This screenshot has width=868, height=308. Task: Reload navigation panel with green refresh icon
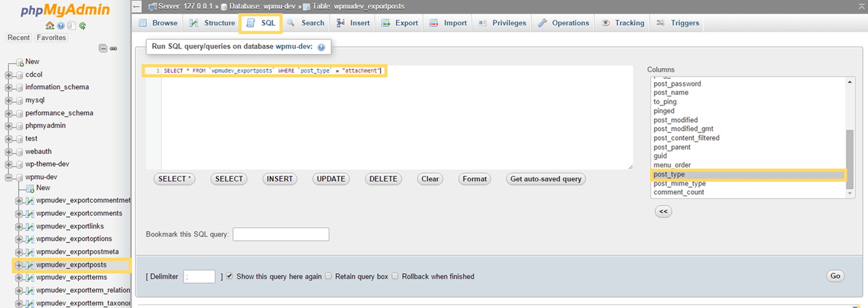click(82, 26)
